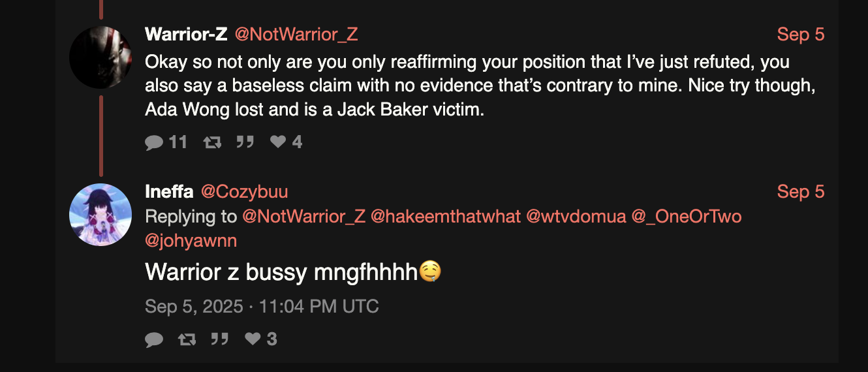Click the Ineffa display name
The image size is (868, 372).
point(169,192)
